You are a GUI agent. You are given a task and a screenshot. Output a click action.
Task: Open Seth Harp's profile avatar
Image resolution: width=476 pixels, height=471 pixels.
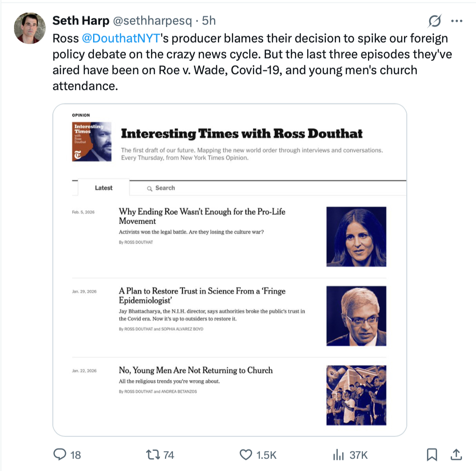30,28
